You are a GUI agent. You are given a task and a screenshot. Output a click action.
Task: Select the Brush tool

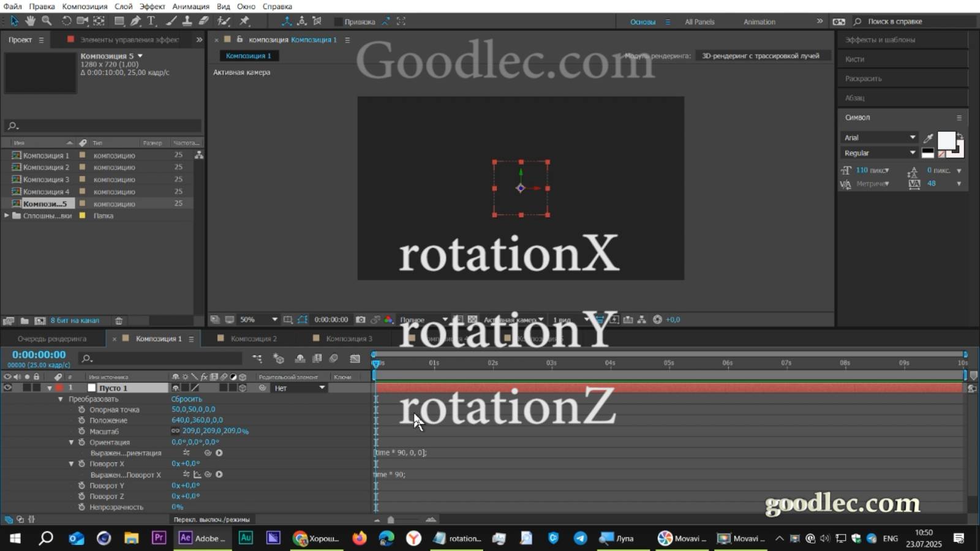(170, 21)
